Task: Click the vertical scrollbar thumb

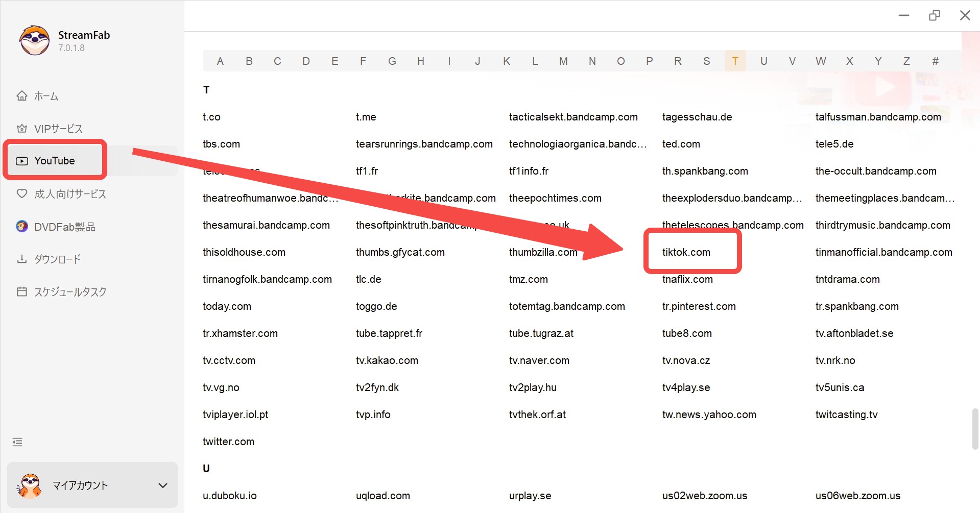Action: pos(975,429)
